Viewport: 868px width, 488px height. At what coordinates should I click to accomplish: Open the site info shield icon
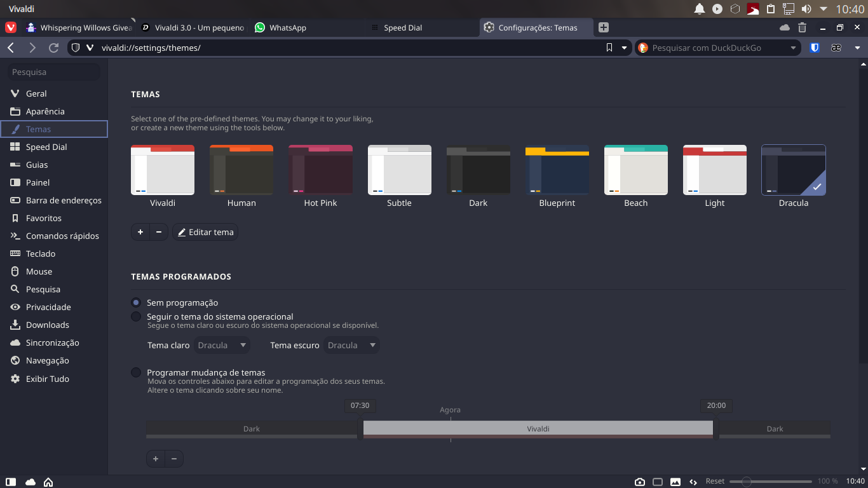coord(75,48)
